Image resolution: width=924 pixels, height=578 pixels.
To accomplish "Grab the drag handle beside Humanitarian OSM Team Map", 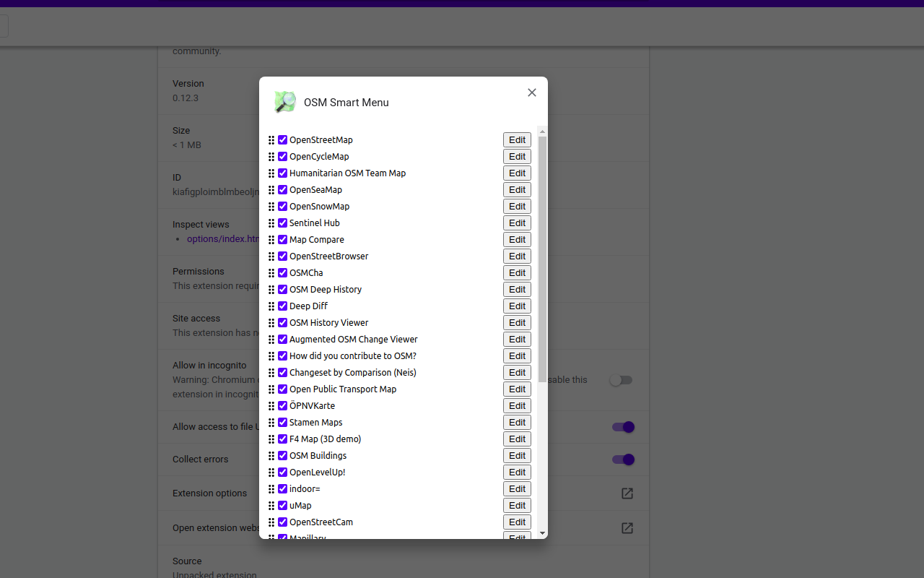I will point(271,173).
